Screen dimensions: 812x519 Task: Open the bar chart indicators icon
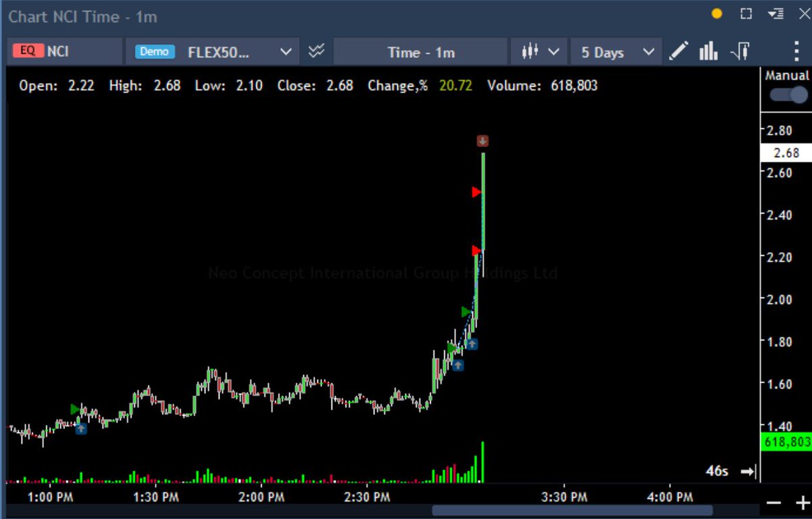708,51
